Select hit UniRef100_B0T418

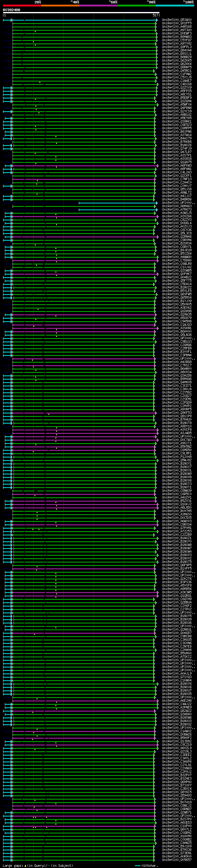click(177, 802)
